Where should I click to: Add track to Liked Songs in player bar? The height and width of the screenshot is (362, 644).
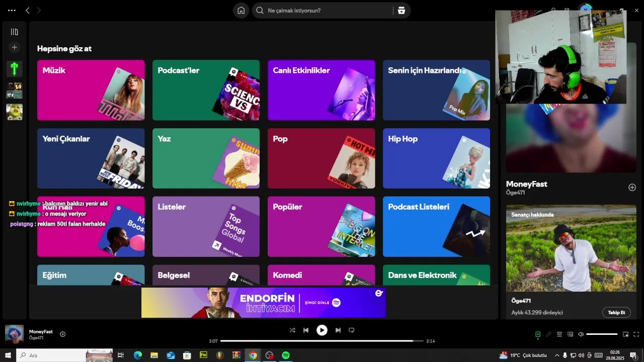point(63,334)
